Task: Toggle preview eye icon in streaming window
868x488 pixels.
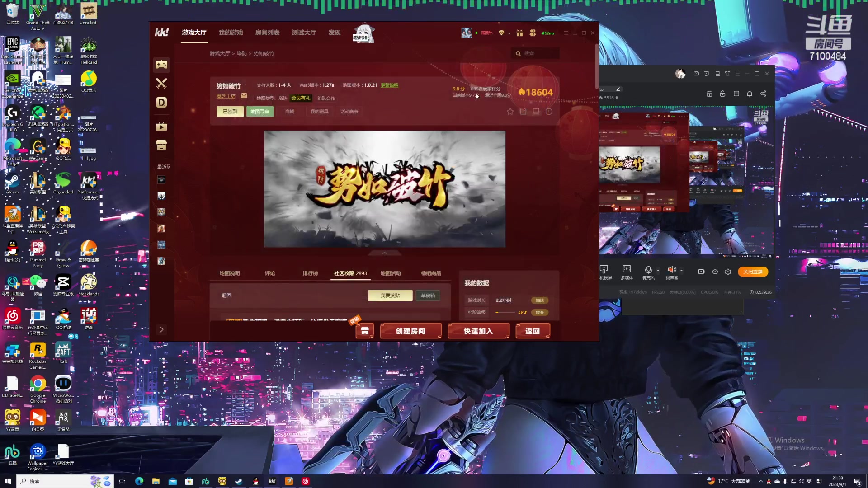Action: [x=715, y=272]
